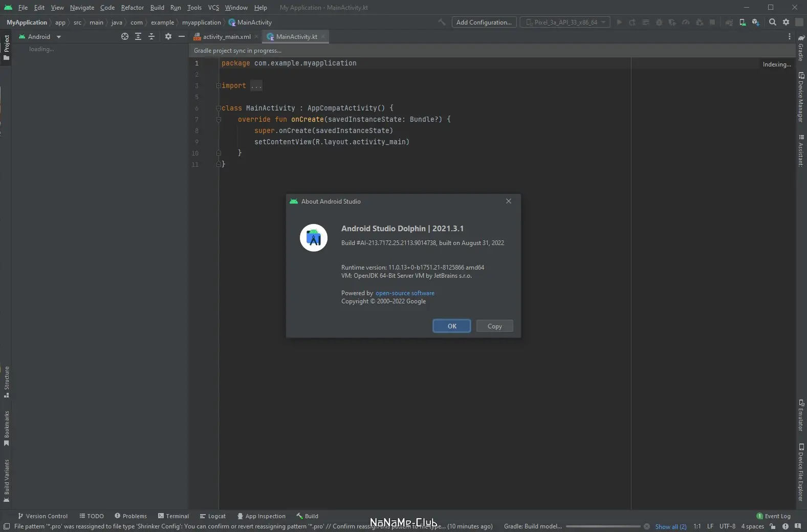Open the Navigate menu
The width and height of the screenshot is (807, 532).
(82, 8)
